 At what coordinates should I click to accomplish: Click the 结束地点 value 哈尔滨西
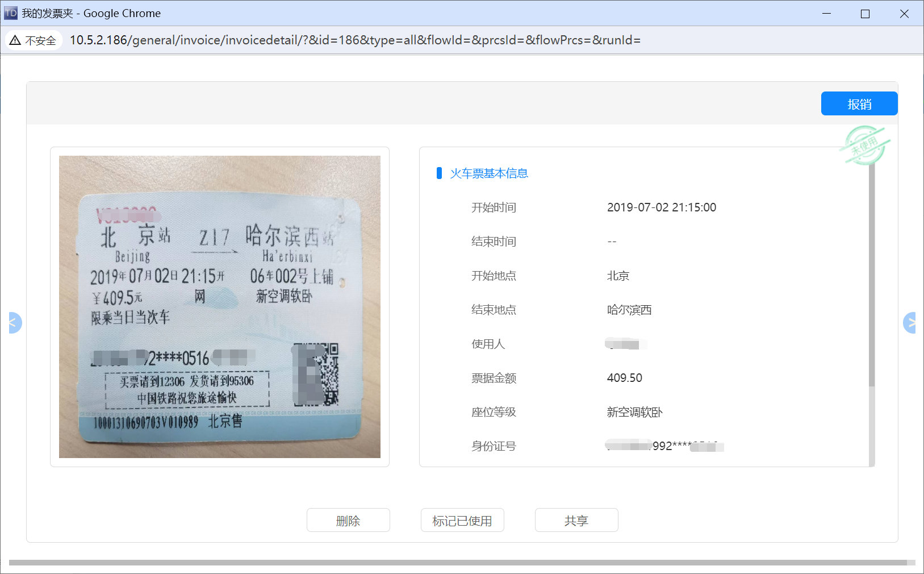[x=629, y=310]
